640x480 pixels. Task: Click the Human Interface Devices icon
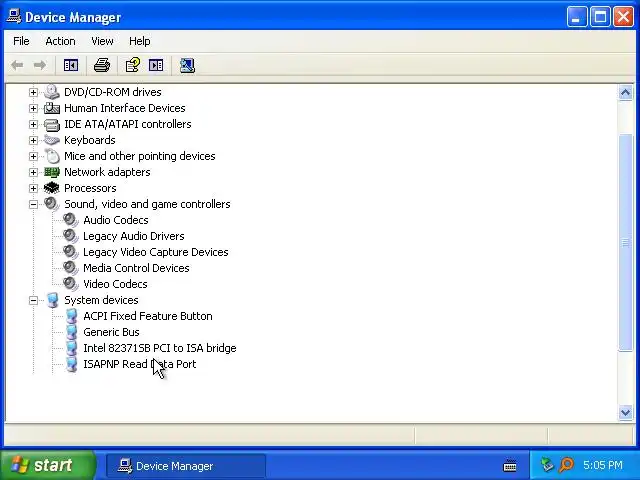point(52,108)
